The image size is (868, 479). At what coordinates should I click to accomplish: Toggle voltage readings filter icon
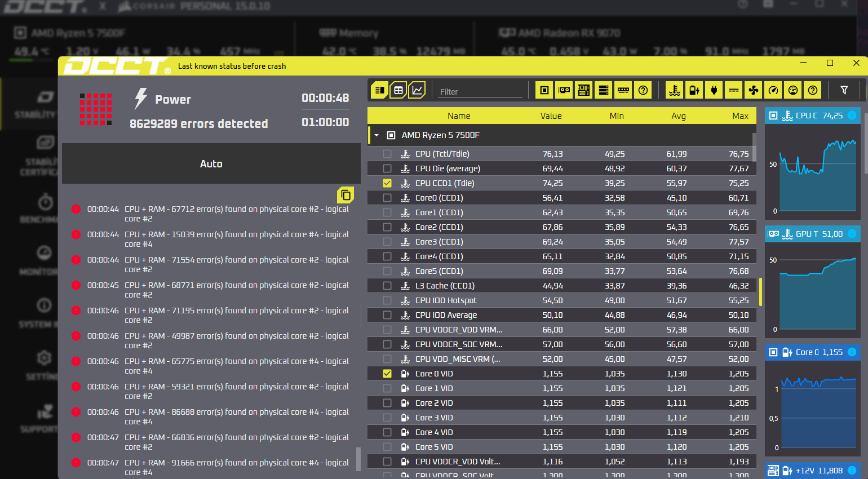click(x=694, y=90)
